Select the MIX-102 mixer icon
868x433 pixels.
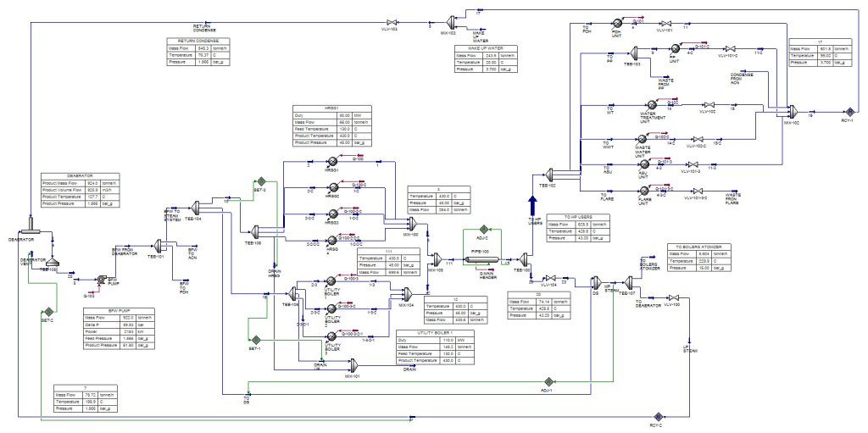pos(793,111)
